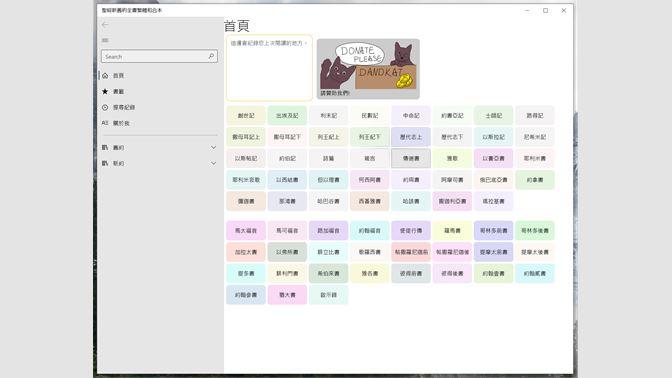
Task: Open the book 腓立比書
Action: 329,252
